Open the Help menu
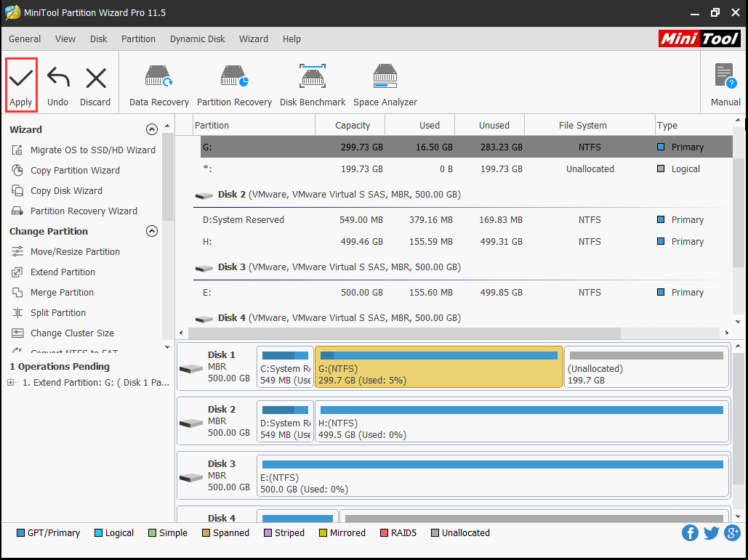This screenshot has height=560, width=748. tap(291, 39)
